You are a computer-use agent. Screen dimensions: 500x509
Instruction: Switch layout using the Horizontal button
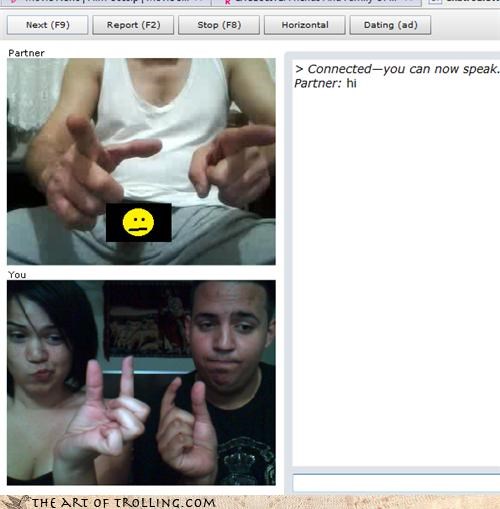pos(305,25)
